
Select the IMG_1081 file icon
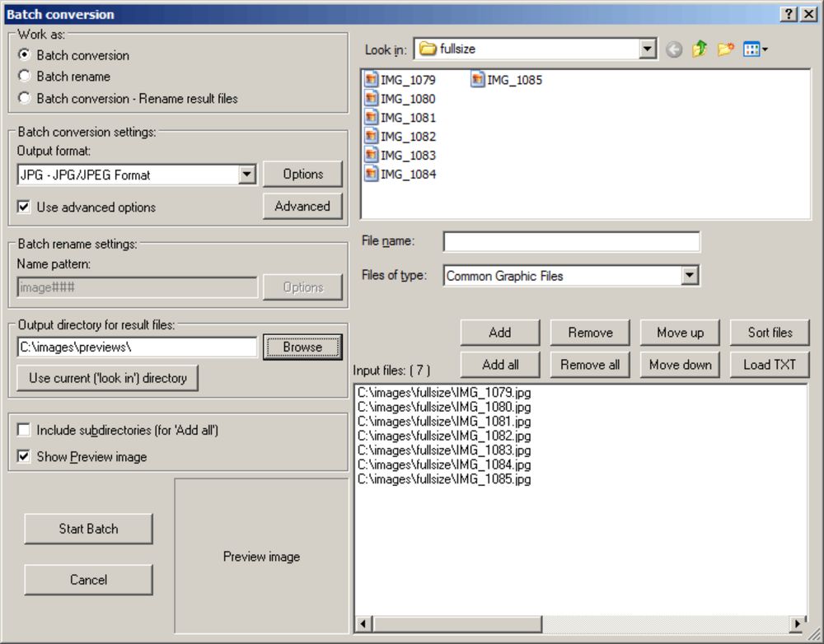pyautogui.click(x=371, y=117)
